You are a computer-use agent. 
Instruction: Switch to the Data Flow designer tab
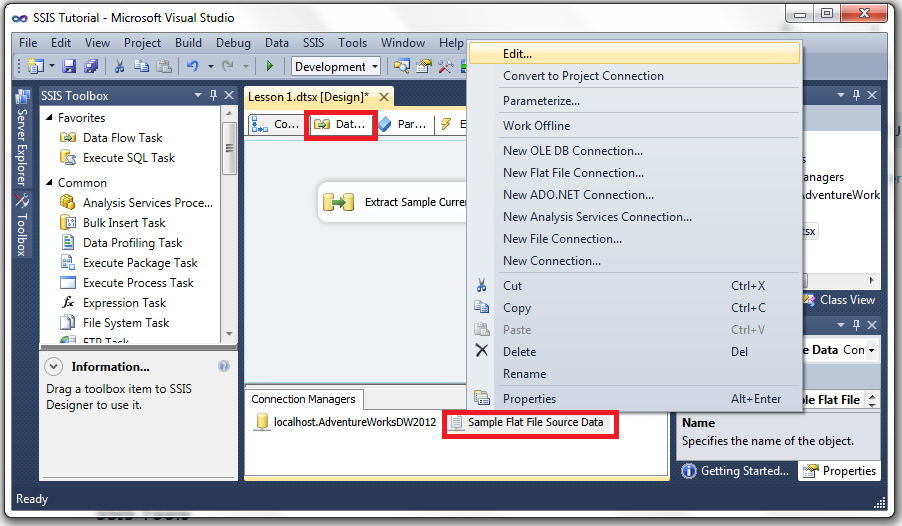[341, 124]
